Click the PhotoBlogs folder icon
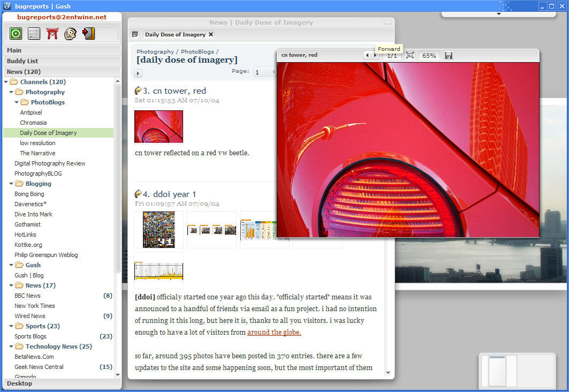Screen dimensions: 569x392 (x=25, y=102)
